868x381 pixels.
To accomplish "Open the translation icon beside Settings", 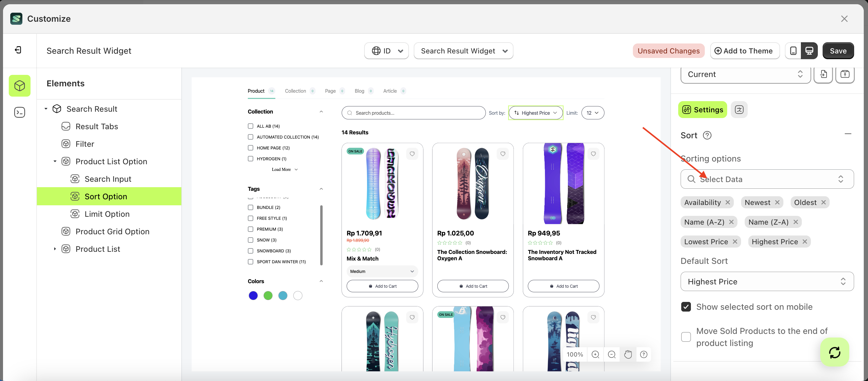I will (739, 109).
